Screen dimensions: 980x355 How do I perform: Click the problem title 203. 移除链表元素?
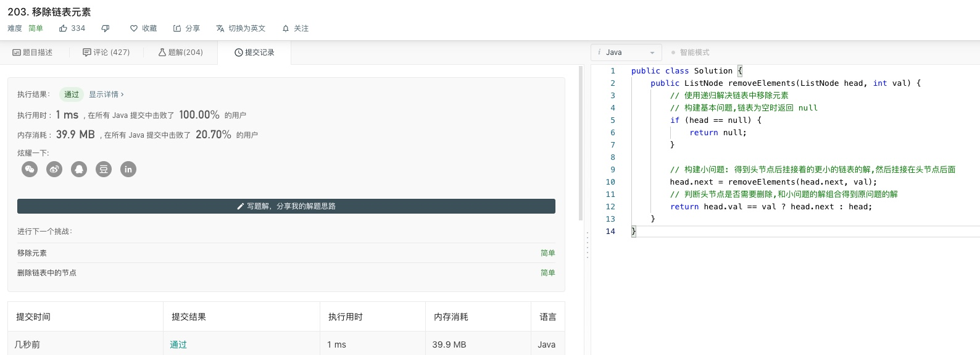tap(49, 12)
